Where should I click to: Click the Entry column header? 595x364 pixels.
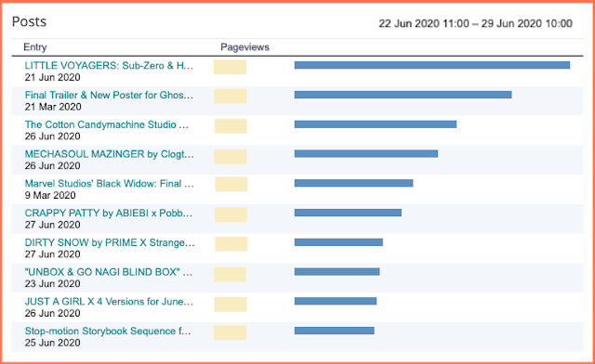click(x=35, y=47)
